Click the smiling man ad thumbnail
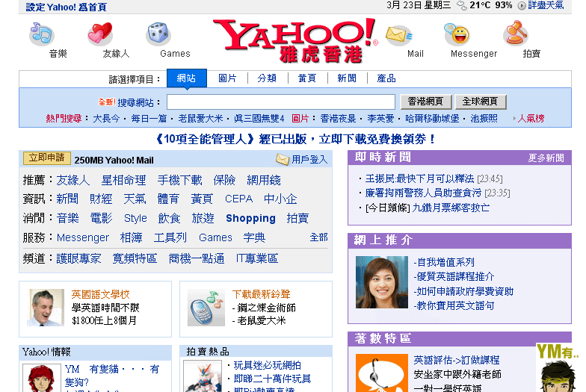The image size is (586, 392). click(45, 308)
